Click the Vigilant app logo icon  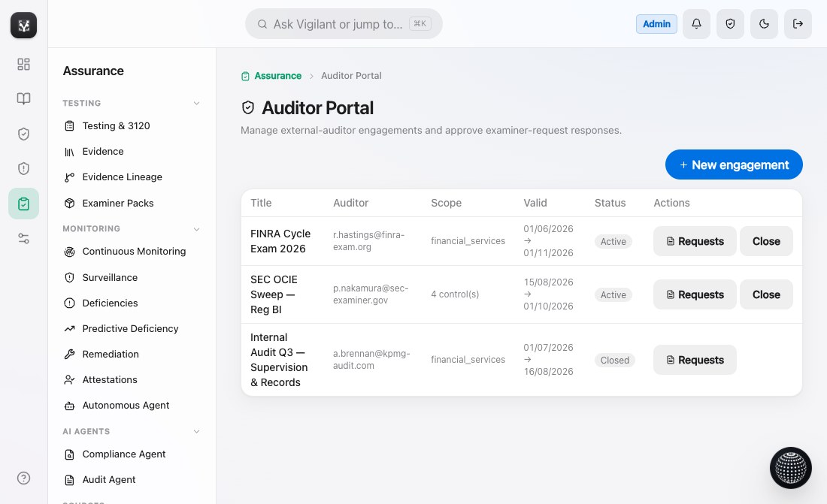coord(24,26)
